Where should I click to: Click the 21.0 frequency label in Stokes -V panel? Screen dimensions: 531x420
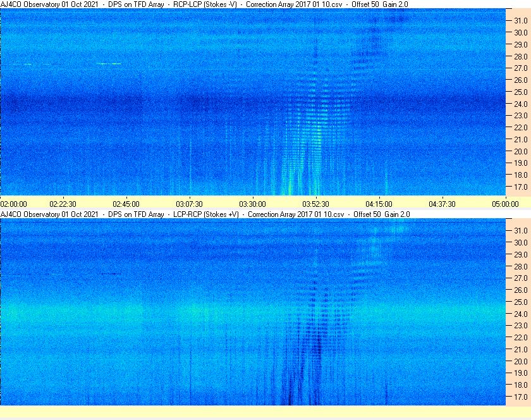[521, 139]
